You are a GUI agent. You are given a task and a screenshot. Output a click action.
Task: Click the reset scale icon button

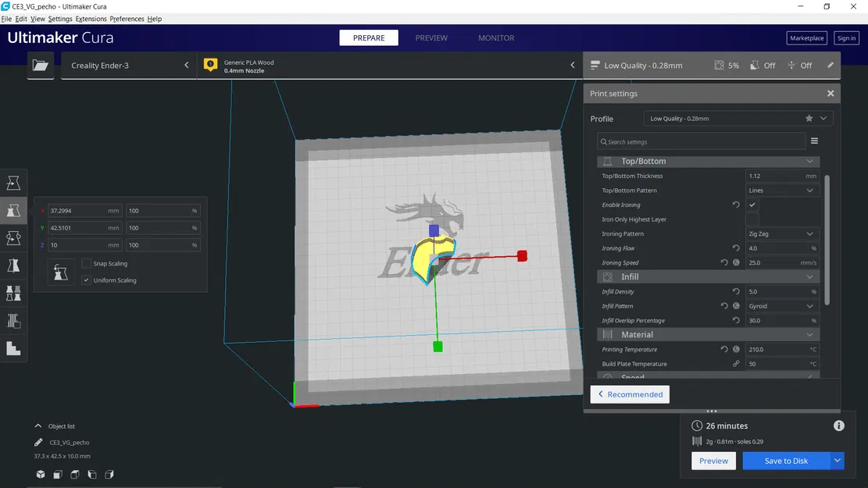(x=60, y=272)
